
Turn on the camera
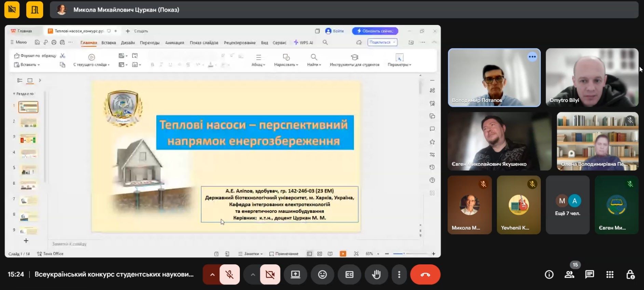pos(270,275)
